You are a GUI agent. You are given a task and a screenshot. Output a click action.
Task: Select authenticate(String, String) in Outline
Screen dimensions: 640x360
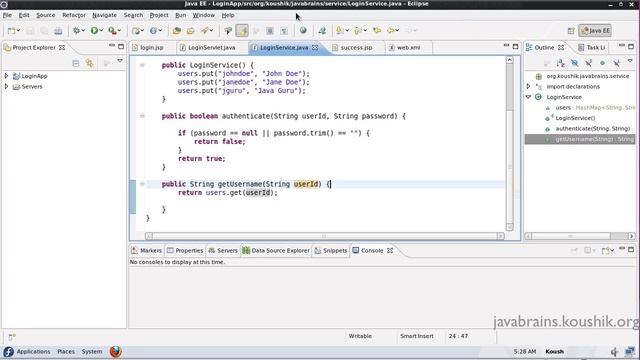click(x=593, y=129)
